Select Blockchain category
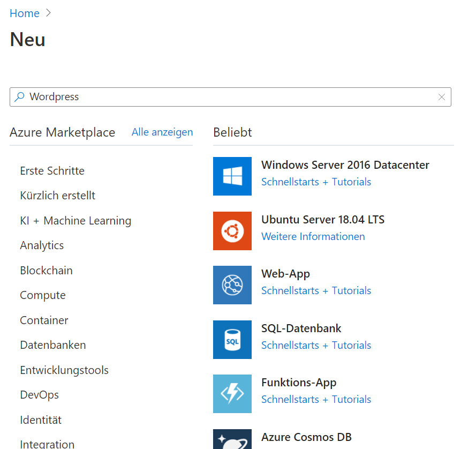The image size is (476, 449). [47, 271]
